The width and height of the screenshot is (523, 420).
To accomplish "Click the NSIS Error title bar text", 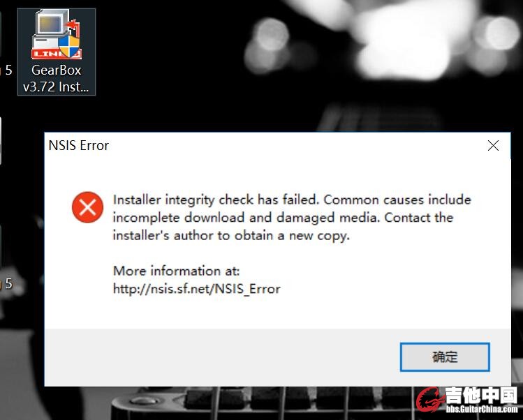I will [x=79, y=146].
